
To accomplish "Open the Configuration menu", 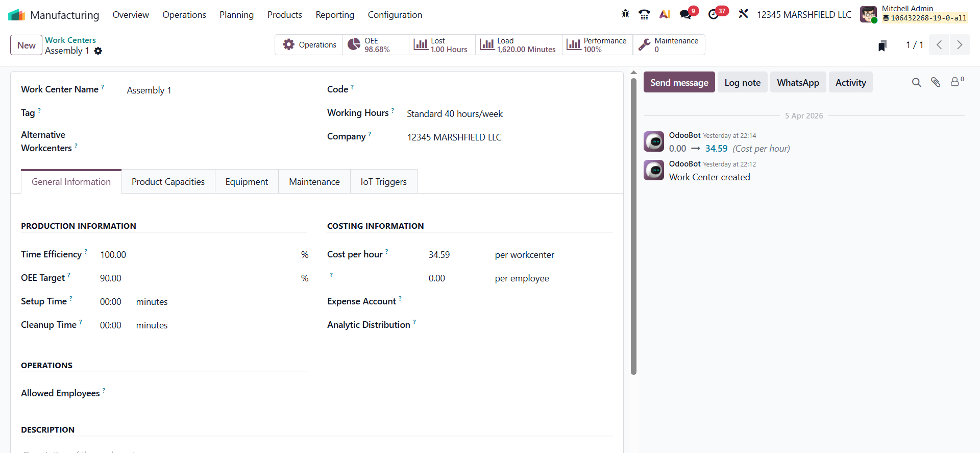I will click(x=395, y=15).
